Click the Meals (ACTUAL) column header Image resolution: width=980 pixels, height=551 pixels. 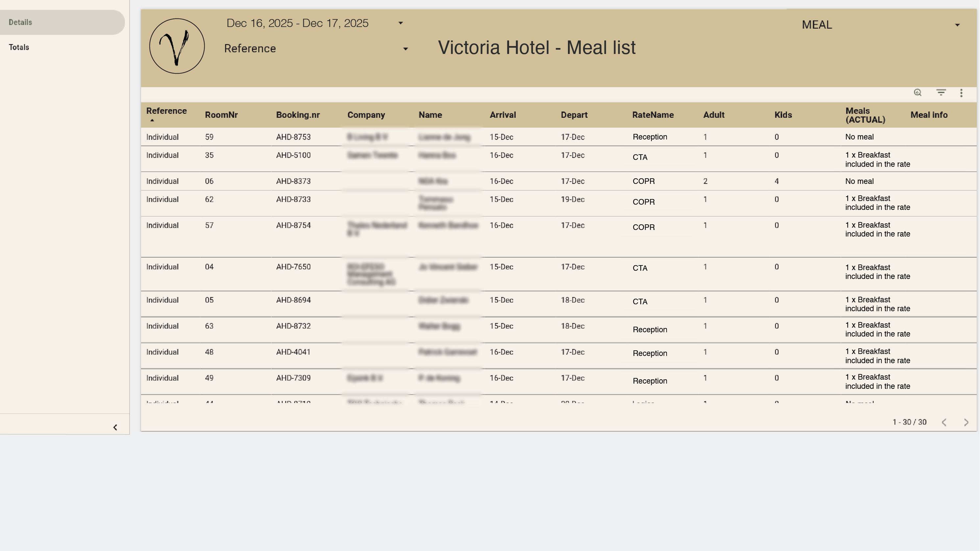pos(865,115)
